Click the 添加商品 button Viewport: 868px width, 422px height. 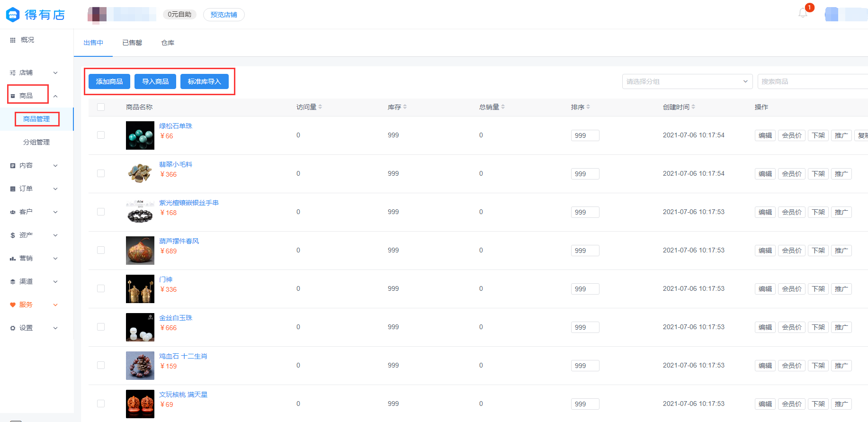click(x=109, y=81)
